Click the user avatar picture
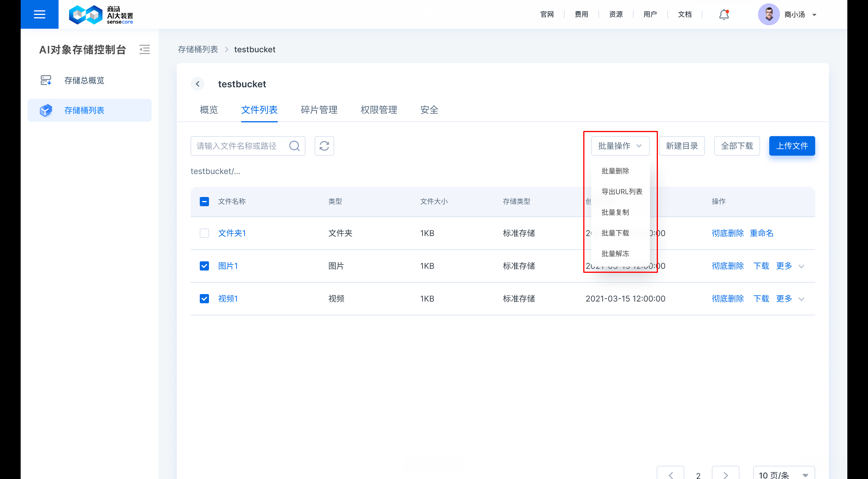Viewport: 868px width, 479px height. 769,14
